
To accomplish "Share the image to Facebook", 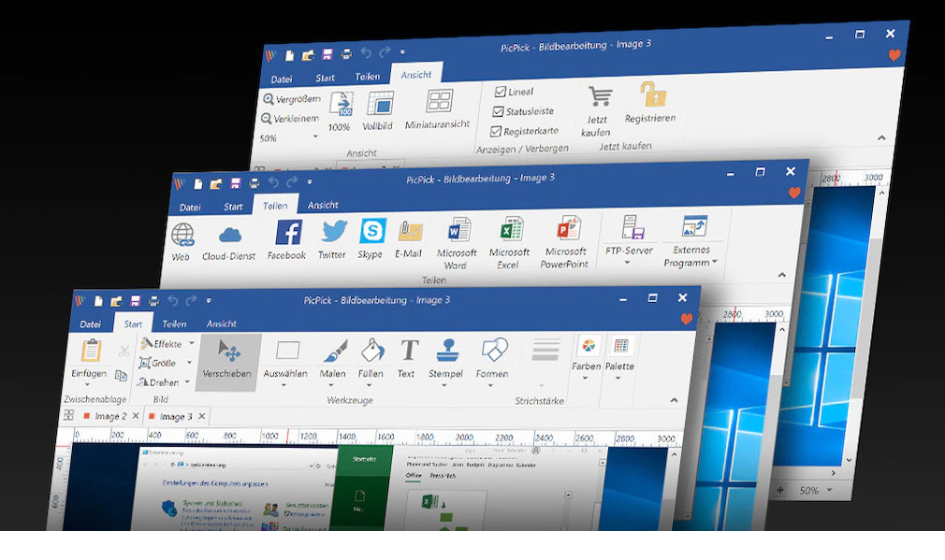I will [x=287, y=238].
